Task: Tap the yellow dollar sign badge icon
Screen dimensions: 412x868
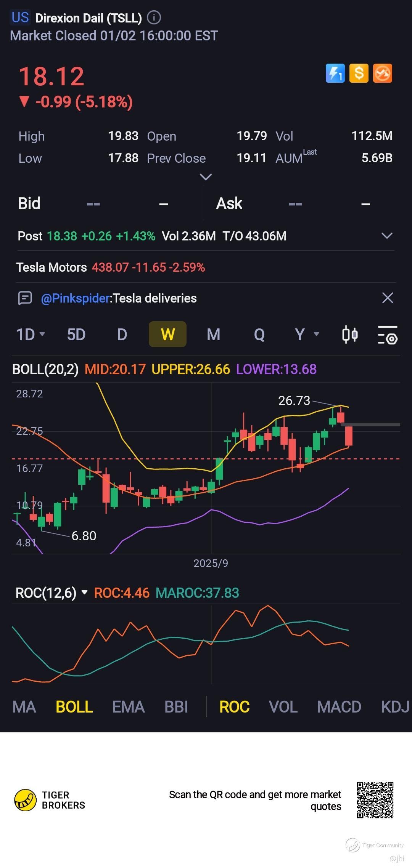Action: [359, 73]
